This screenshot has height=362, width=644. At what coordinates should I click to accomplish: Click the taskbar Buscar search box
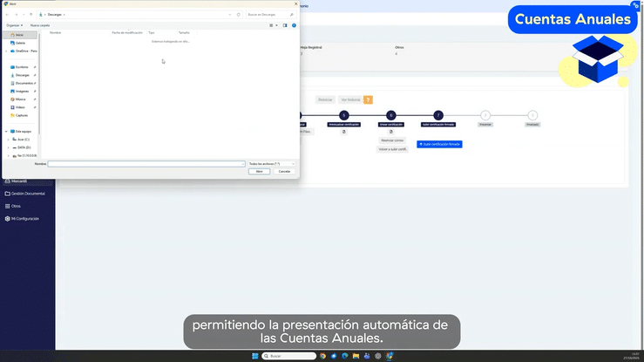(x=289, y=356)
